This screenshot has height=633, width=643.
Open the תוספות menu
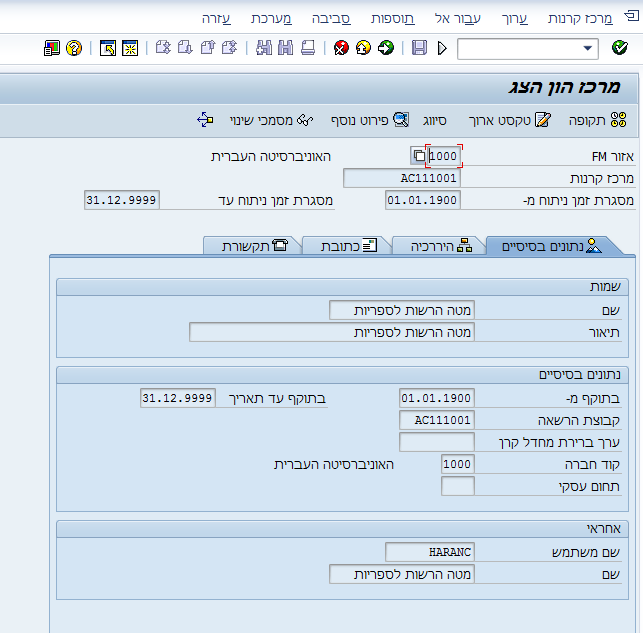(x=392, y=18)
